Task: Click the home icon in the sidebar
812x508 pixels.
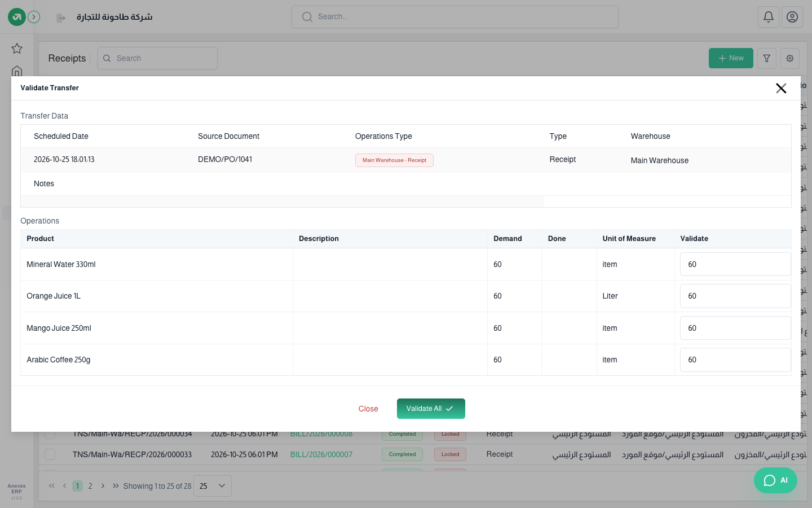Action: 17,71
